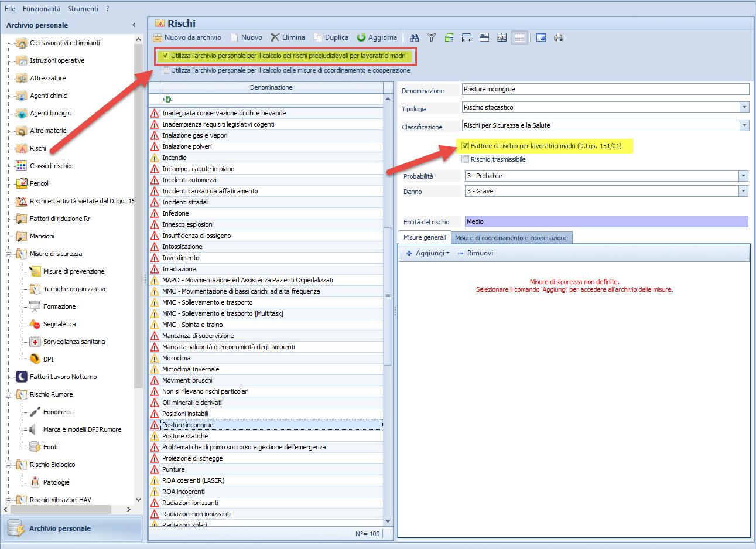Open the ? help menu
The width and height of the screenshot is (756, 549).
[108, 9]
